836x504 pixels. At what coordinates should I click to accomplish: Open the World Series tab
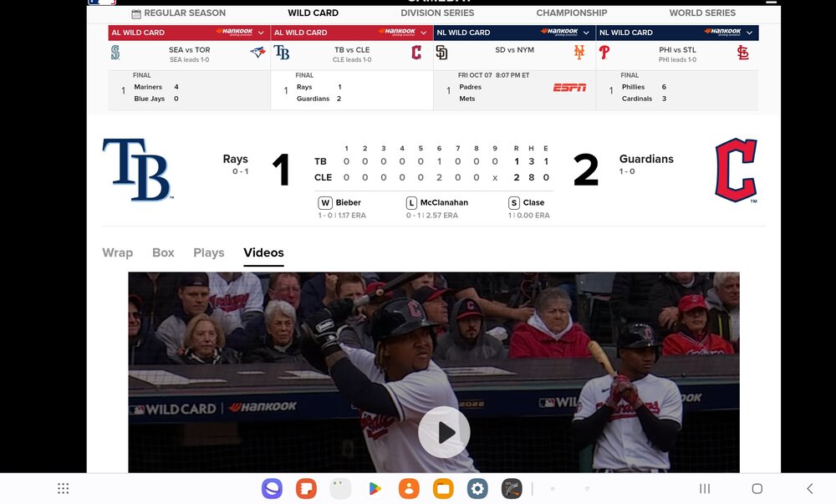pos(702,13)
